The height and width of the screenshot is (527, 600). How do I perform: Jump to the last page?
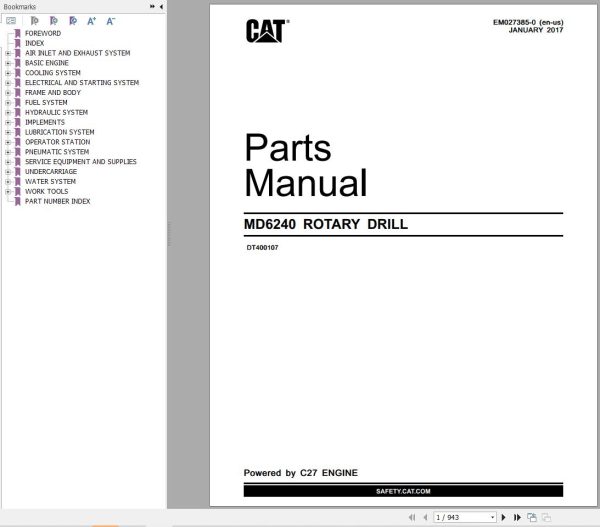517,517
